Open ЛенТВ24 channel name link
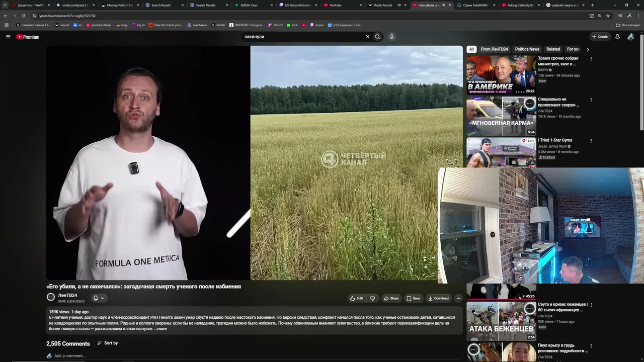 pyautogui.click(x=67, y=295)
